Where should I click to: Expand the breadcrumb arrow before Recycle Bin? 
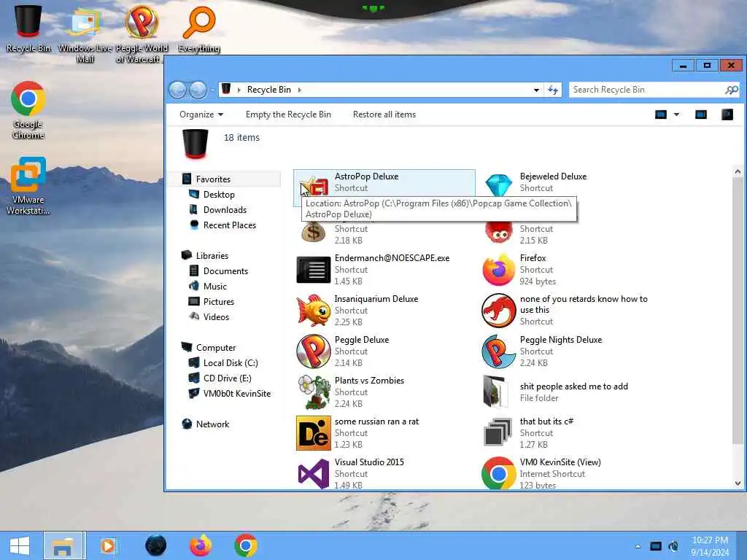tap(239, 90)
